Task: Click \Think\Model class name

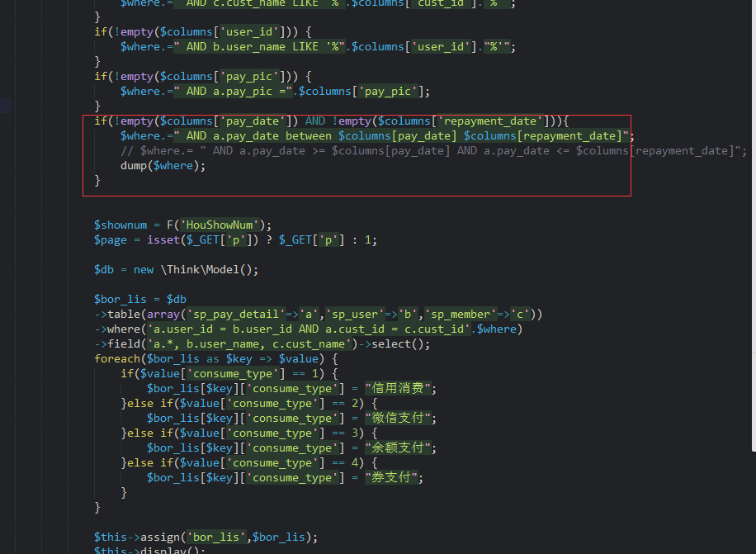Action: click(x=207, y=269)
